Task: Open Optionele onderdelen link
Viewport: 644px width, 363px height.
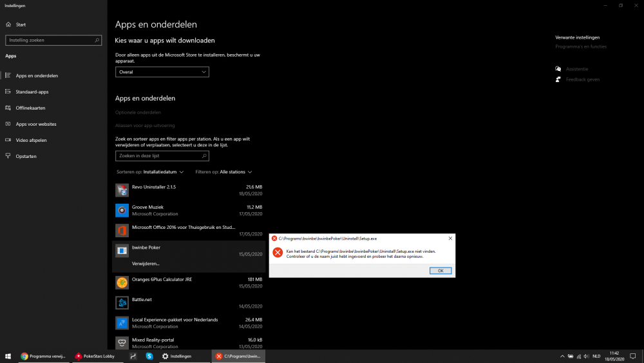Action: coord(138,112)
